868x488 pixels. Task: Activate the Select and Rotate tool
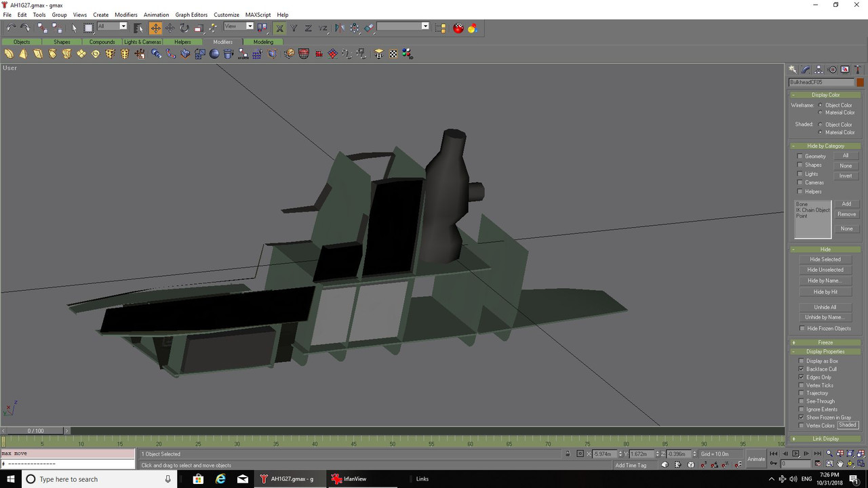pyautogui.click(x=184, y=28)
